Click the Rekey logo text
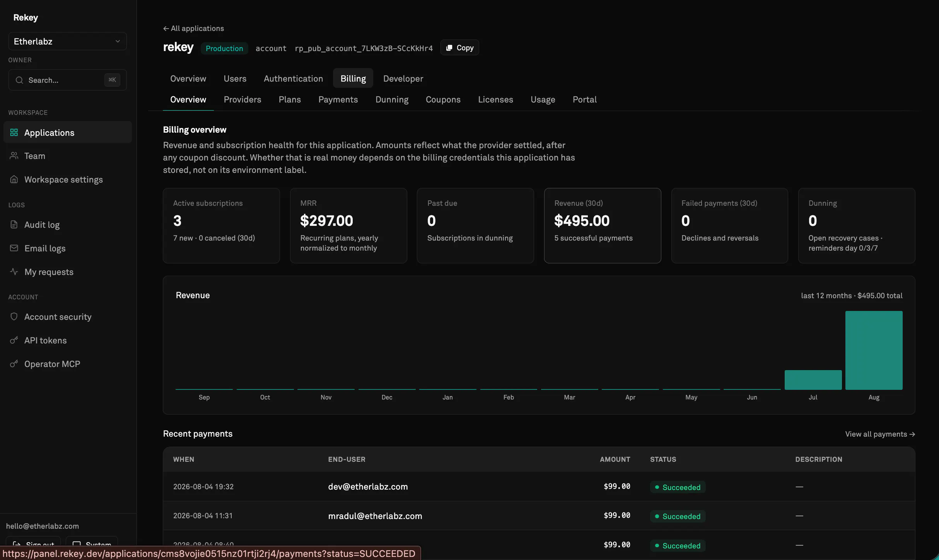Viewport: 939px width, 560px height. point(26,17)
